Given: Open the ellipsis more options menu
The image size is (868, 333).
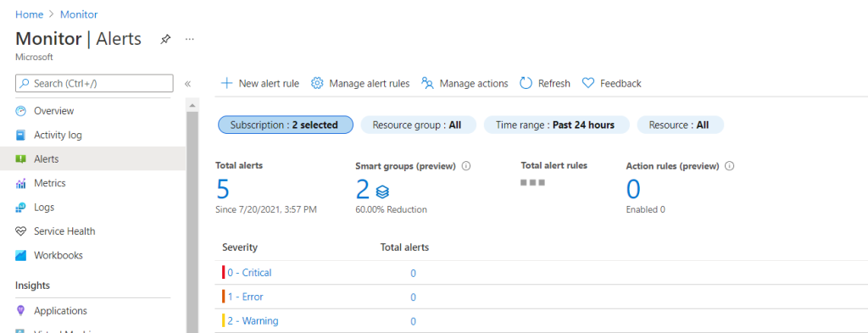Looking at the screenshot, I should 190,39.
